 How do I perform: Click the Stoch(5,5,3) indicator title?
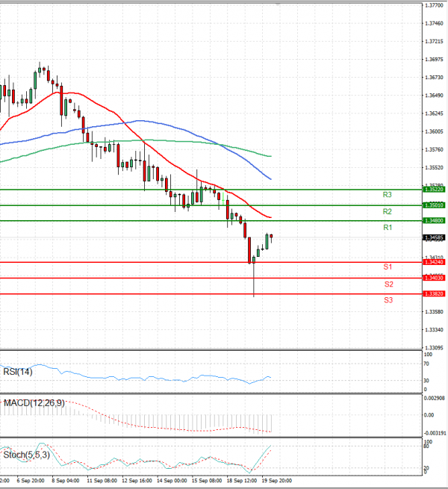pyautogui.click(x=25, y=453)
